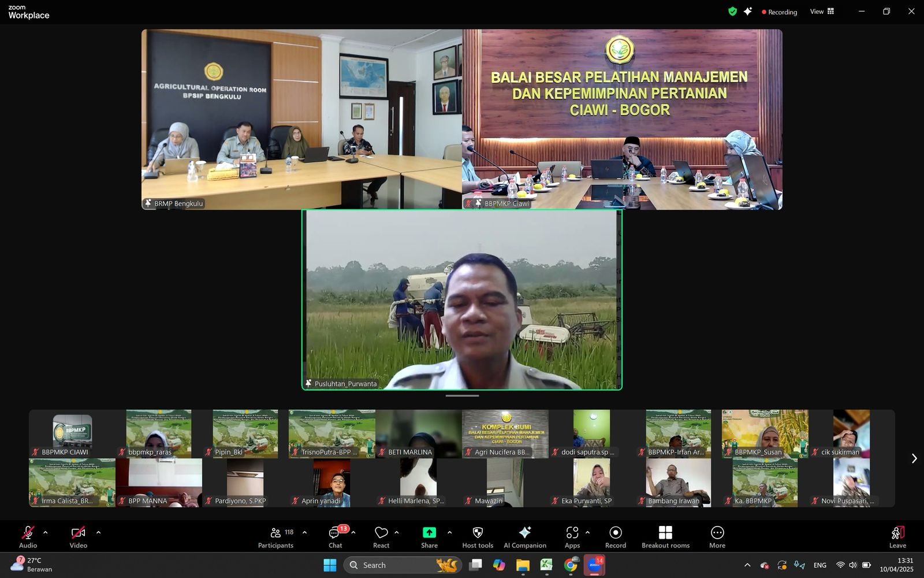Click the Record button in toolbar
Viewport: 924px width, 578px height.
[x=616, y=537]
